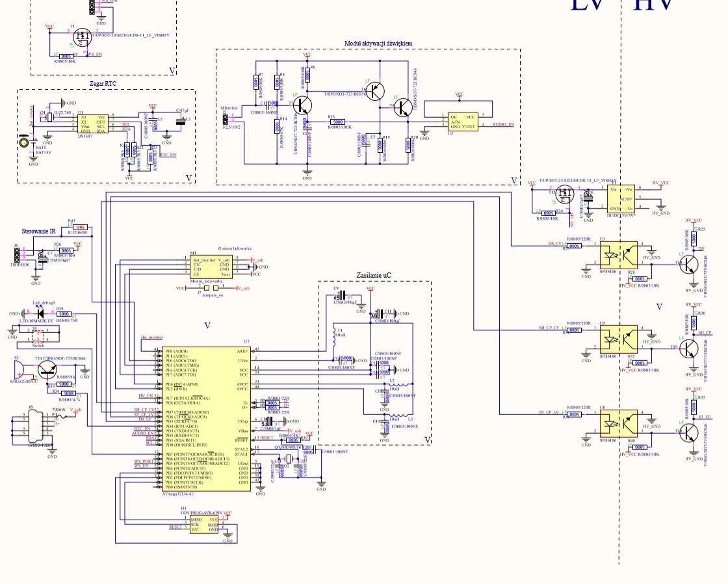Screen dimensions: 728x584
Task: Click the 'V_usb' label next to fuse F1
Action: (x=75, y=410)
